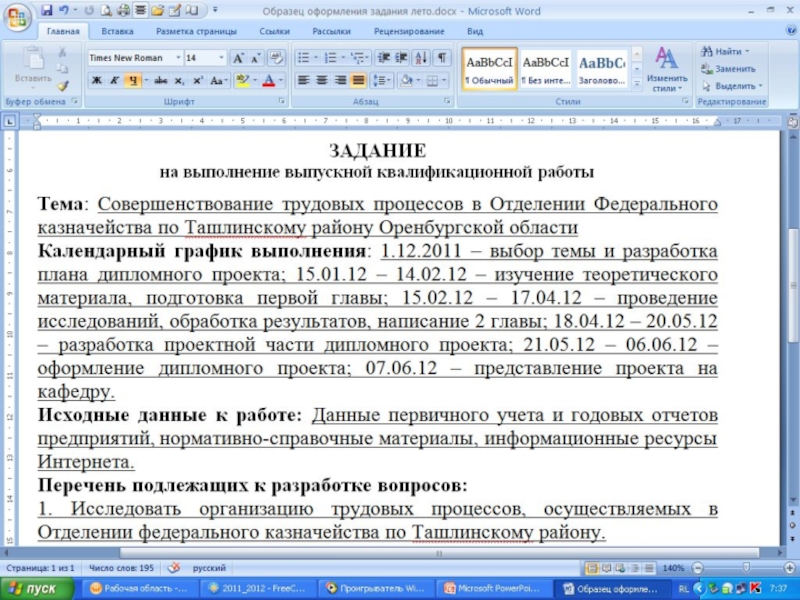Save document via Quick Access toolbar

tap(47, 11)
